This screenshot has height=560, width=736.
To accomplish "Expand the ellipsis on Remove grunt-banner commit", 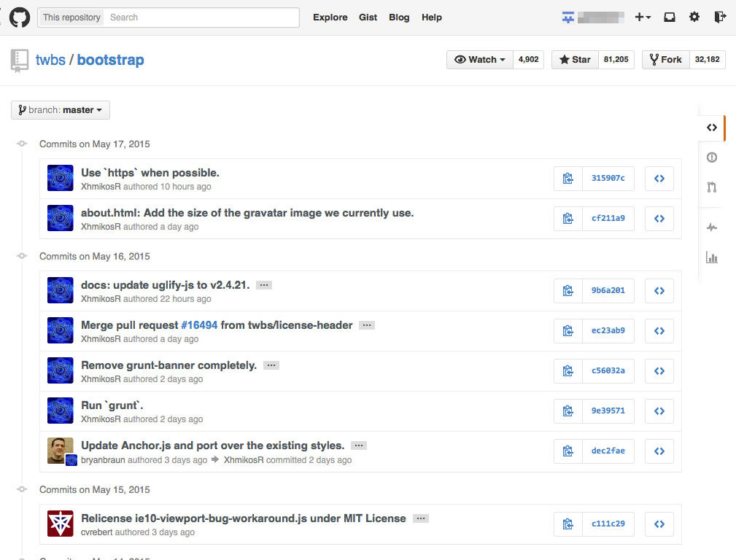I will (271, 365).
